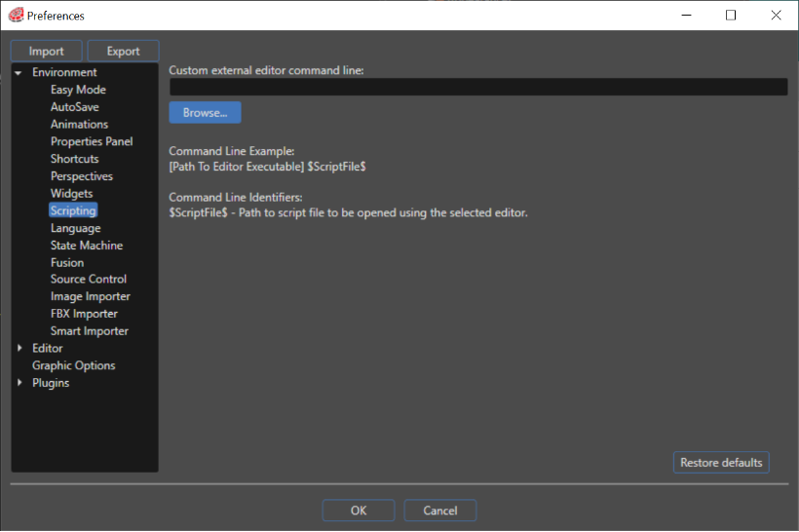Open Fusion preferences
Image resolution: width=799 pixels, height=532 pixels.
(x=67, y=263)
